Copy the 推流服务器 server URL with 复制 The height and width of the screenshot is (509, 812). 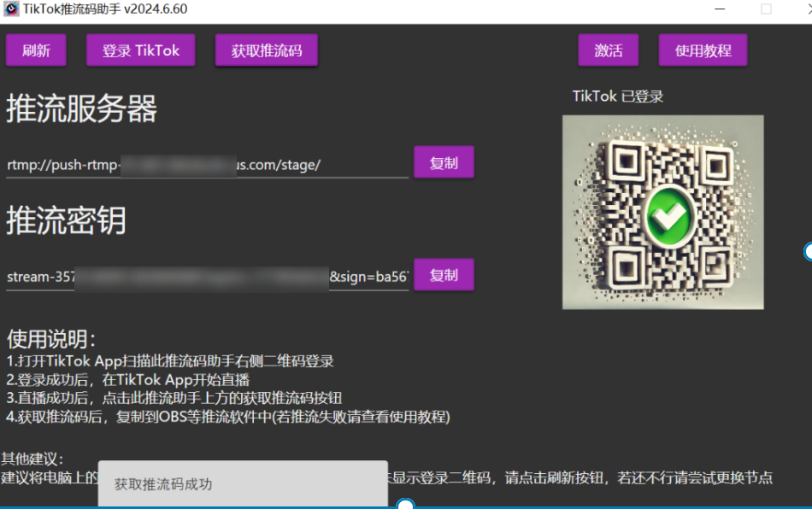(x=444, y=162)
